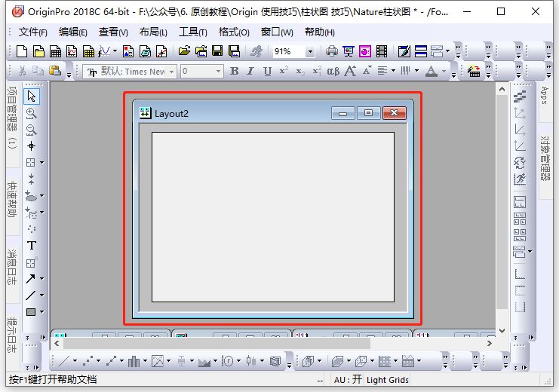Image resolution: width=559 pixels, height=392 pixels.
Task: Expand the Arrow tool dropdown
Action: [41, 279]
